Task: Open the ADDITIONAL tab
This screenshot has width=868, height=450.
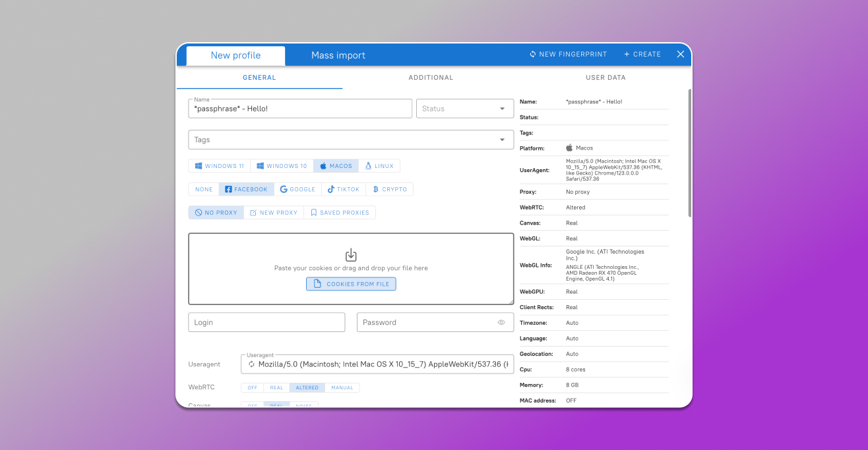Action: tap(431, 77)
